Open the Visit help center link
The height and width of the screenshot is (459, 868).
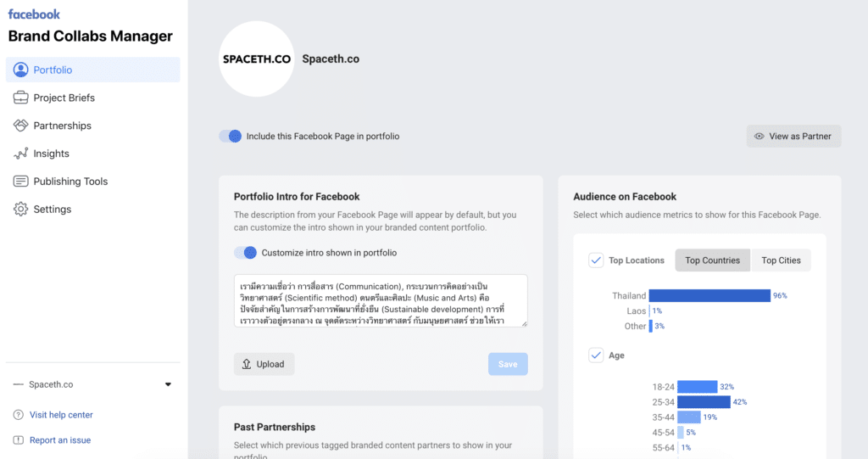point(61,415)
